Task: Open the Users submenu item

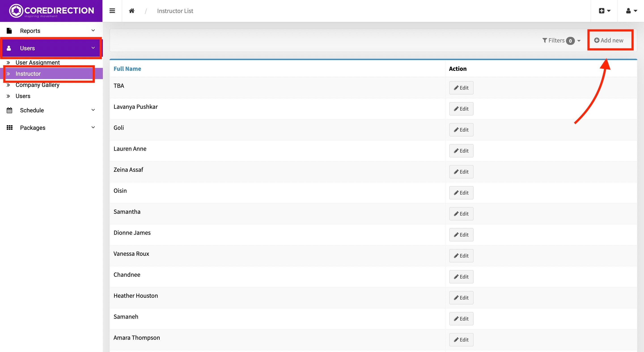Action: coord(23,96)
